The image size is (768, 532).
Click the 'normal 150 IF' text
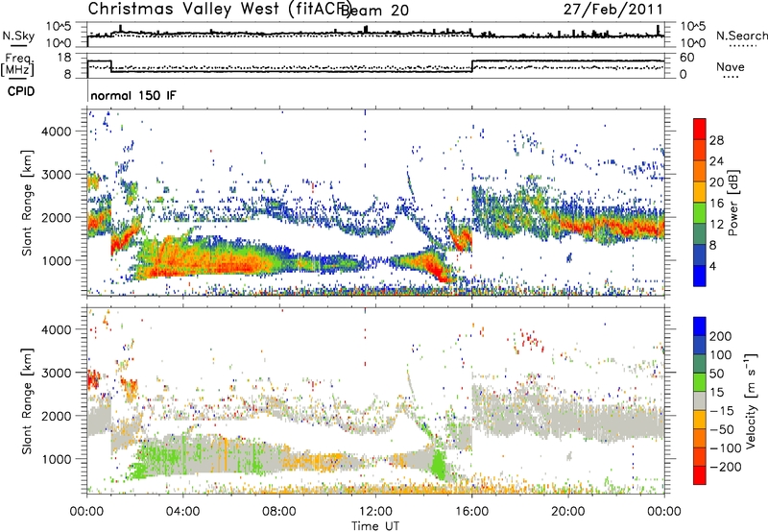(133, 95)
